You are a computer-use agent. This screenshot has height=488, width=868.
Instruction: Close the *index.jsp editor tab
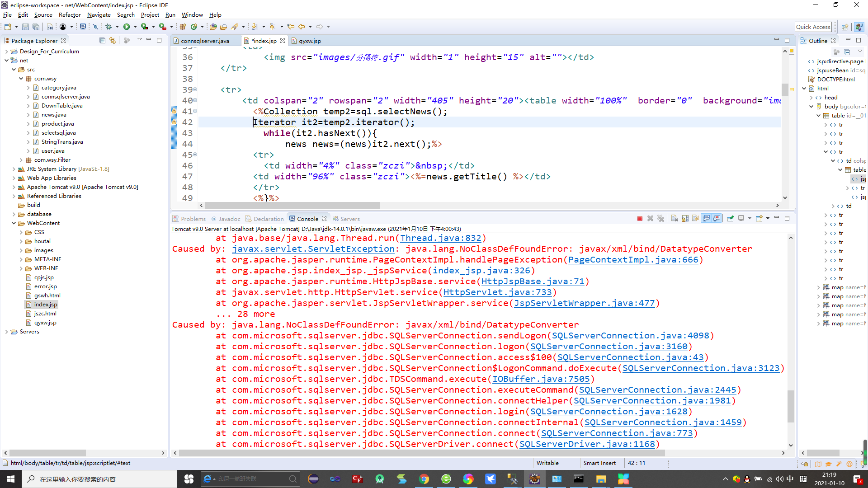283,41
